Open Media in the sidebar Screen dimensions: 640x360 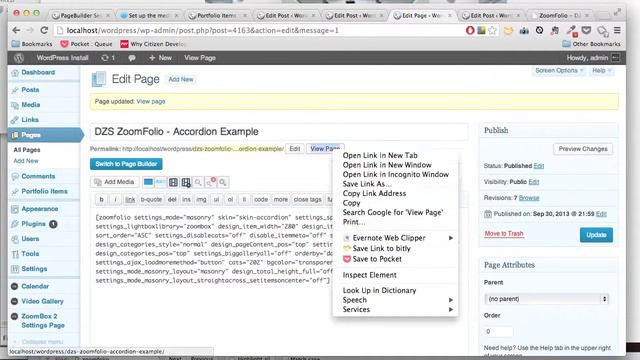coord(31,104)
